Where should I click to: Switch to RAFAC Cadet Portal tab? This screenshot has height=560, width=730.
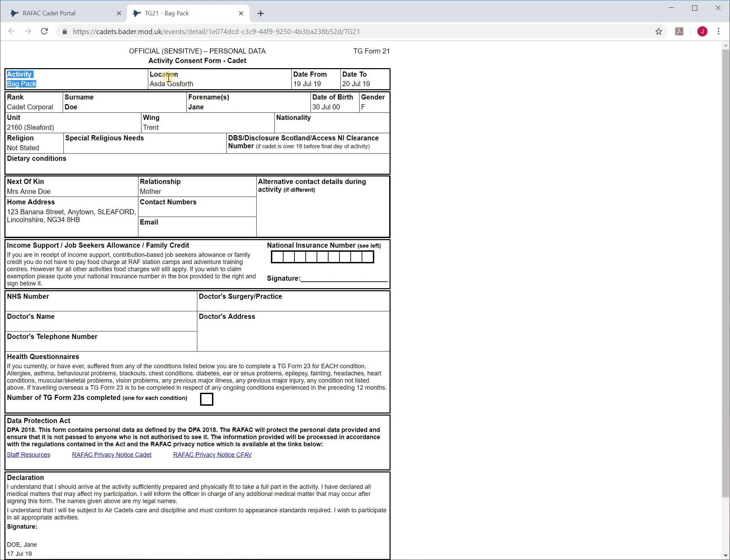[49, 13]
